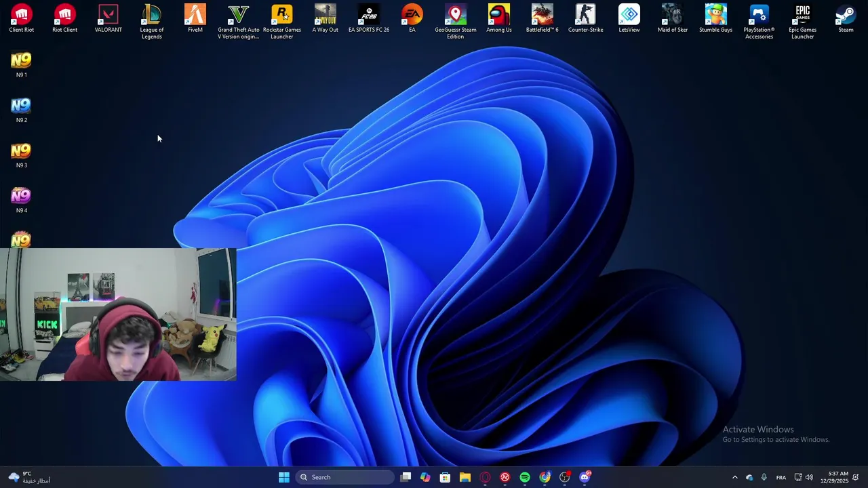
Task: Launch the Steam desktop icon
Action: pos(846,19)
